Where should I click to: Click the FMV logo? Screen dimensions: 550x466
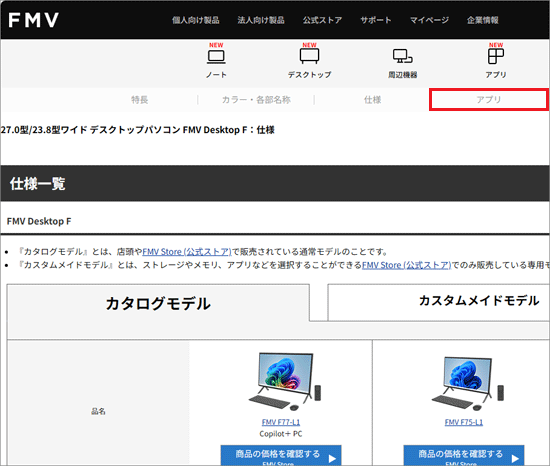(x=33, y=20)
